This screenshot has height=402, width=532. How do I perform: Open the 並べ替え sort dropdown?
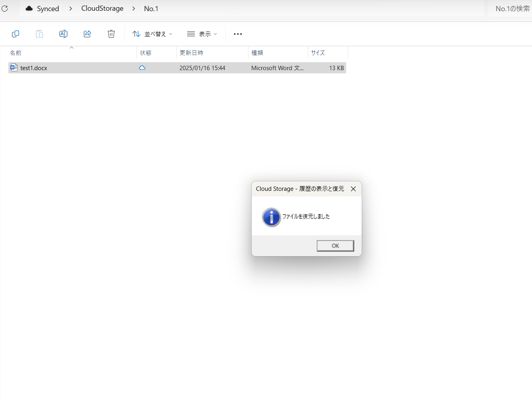point(152,34)
